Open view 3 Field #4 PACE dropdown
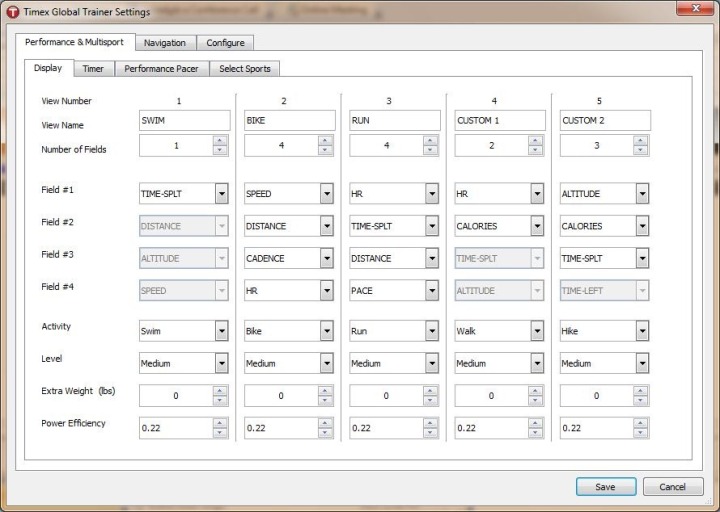720x512 pixels. point(432,291)
